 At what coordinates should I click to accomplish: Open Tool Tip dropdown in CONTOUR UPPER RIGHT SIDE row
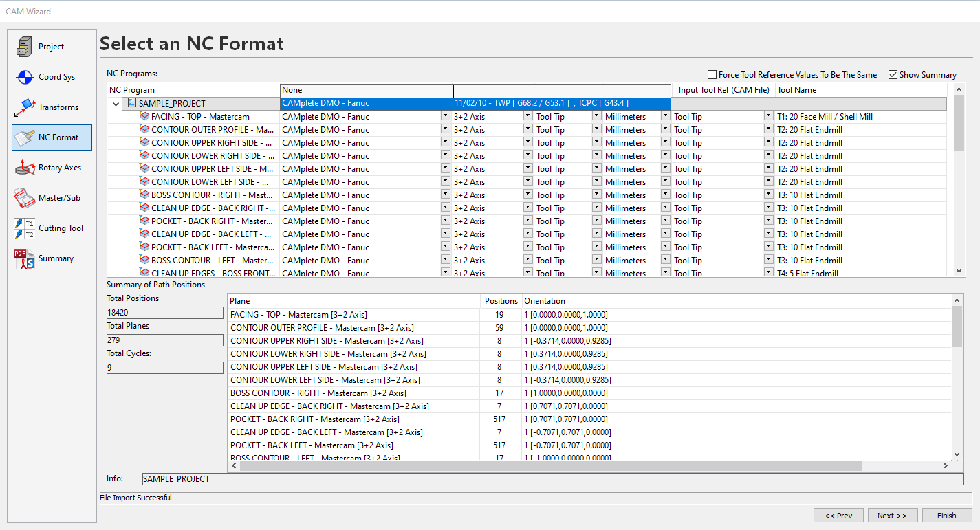(596, 142)
